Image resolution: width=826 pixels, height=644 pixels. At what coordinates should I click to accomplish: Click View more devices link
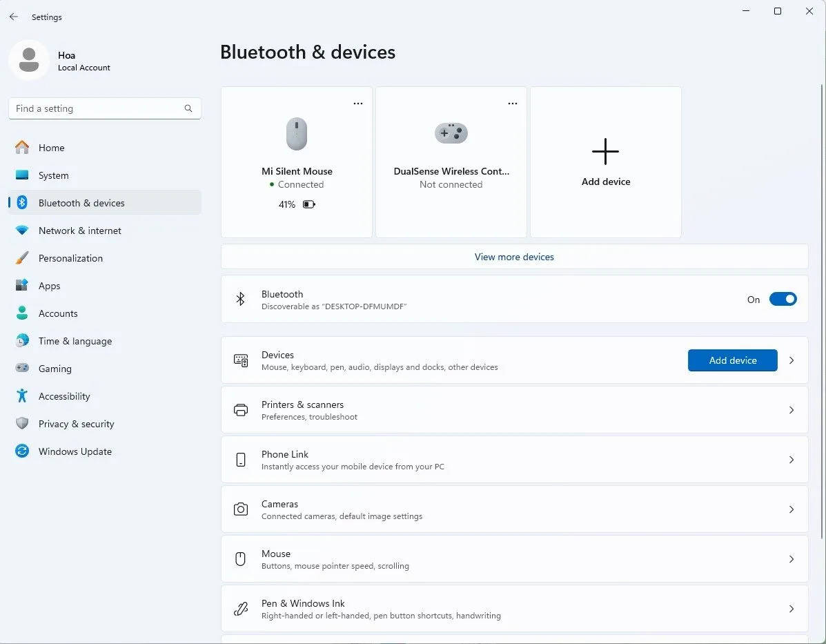coord(514,257)
